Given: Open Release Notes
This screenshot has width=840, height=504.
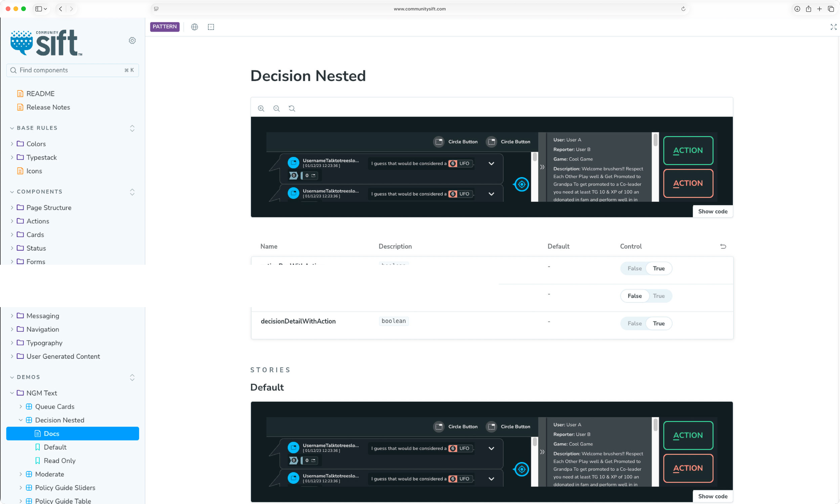Looking at the screenshot, I should tap(48, 107).
